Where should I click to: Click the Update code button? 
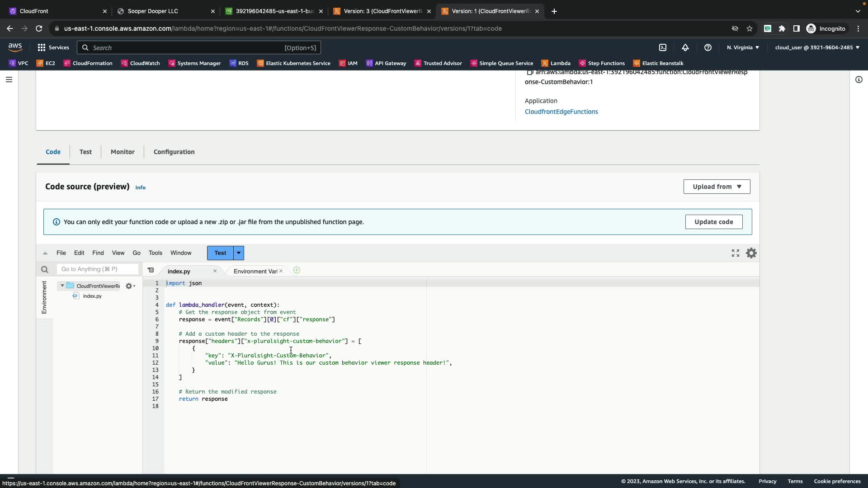(713, 222)
